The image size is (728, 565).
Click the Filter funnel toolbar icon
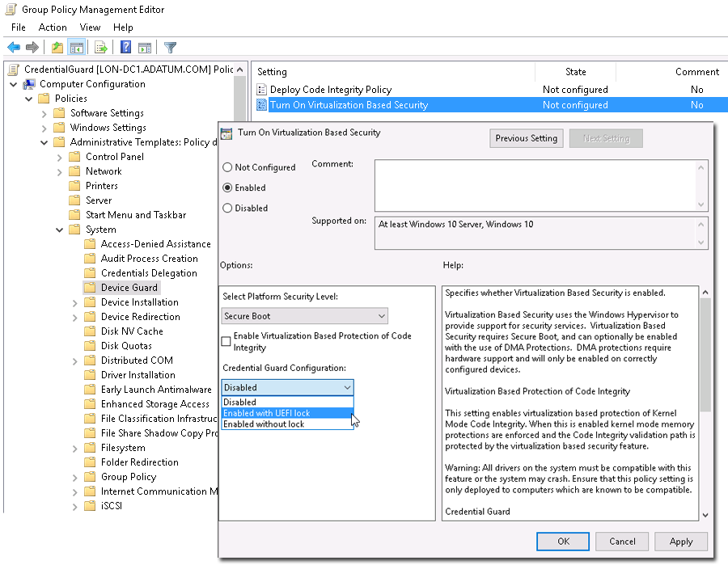click(x=170, y=48)
